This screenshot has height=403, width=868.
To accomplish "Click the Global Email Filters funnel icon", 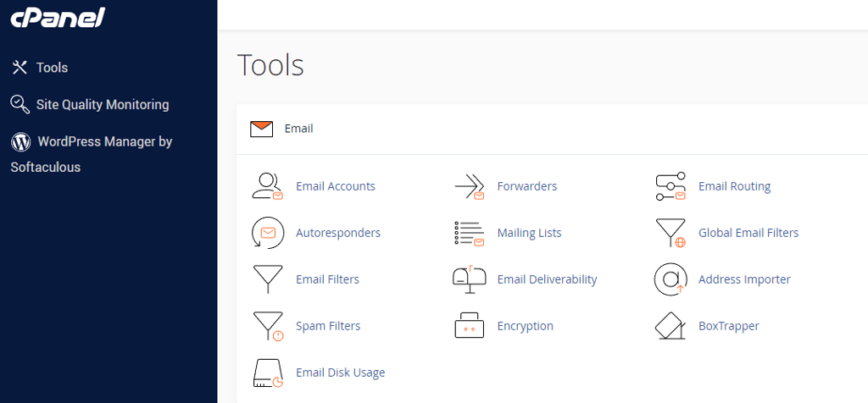I will pos(671,233).
